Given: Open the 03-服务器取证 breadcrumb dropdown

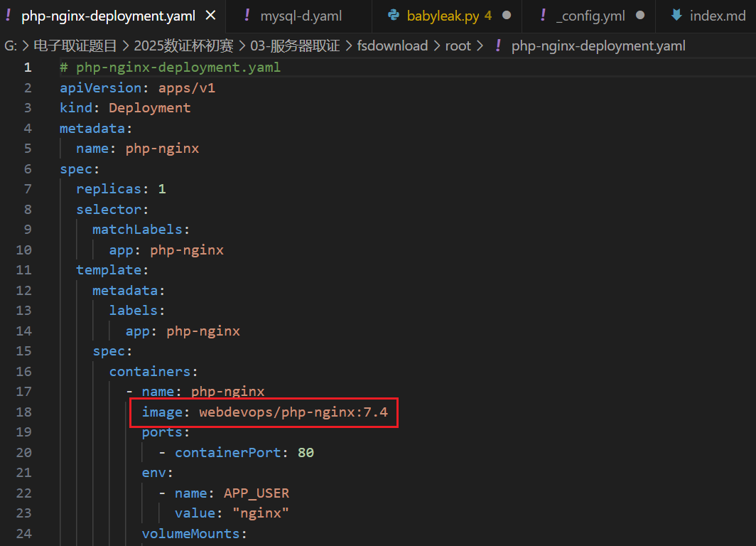Looking at the screenshot, I should click(x=295, y=46).
